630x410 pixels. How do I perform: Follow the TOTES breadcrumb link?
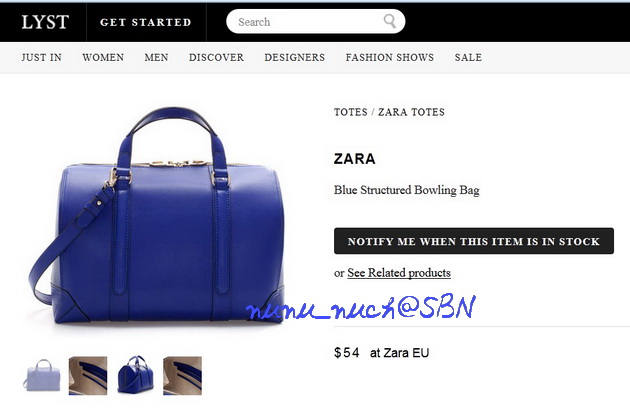(351, 112)
